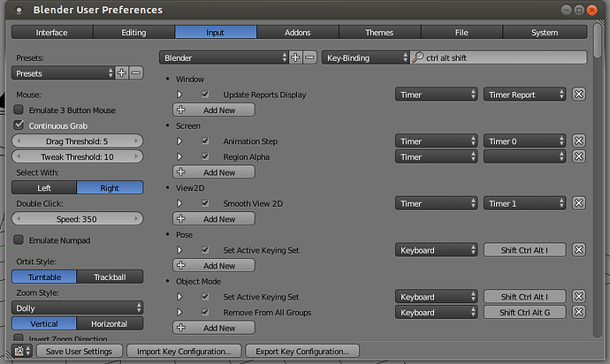
Task: Disable Continuous Grab checkbox
Action: pyautogui.click(x=19, y=125)
